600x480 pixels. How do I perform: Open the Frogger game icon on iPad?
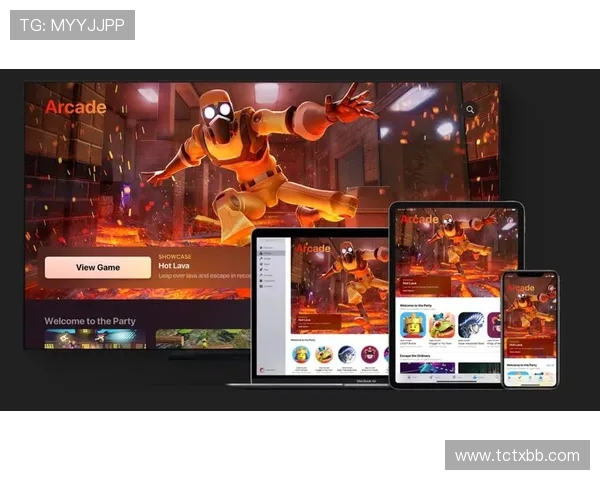tap(441, 325)
